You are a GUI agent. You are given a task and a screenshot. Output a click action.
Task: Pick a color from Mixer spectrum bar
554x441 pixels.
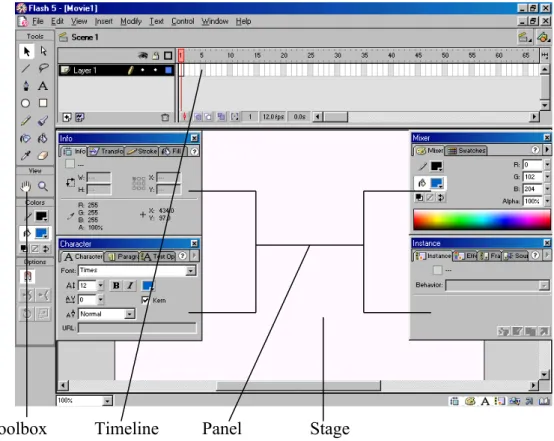pyautogui.click(x=482, y=219)
